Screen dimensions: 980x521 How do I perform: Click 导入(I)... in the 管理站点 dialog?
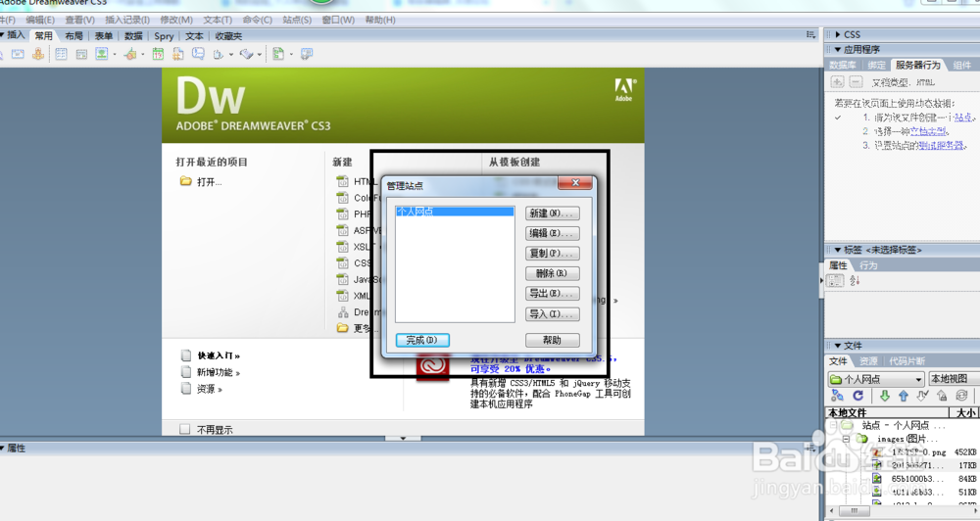[x=552, y=314]
